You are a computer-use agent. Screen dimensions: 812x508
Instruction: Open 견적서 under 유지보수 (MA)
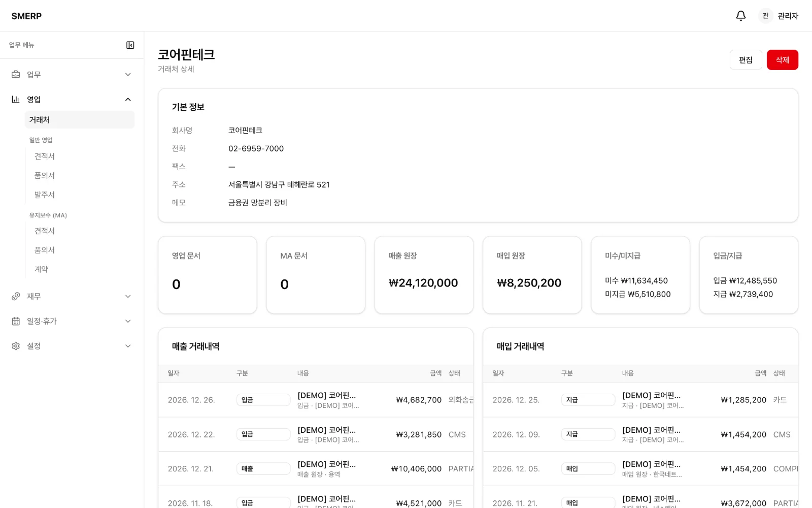[x=45, y=231]
